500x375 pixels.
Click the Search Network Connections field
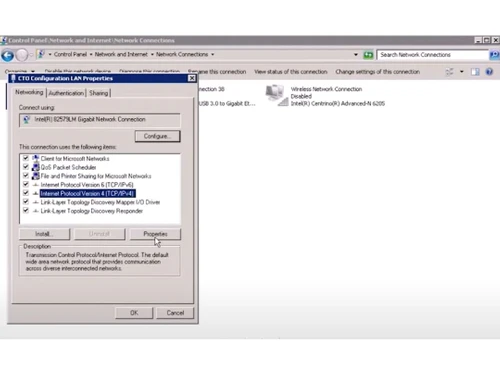pyautogui.click(x=433, y=55)
